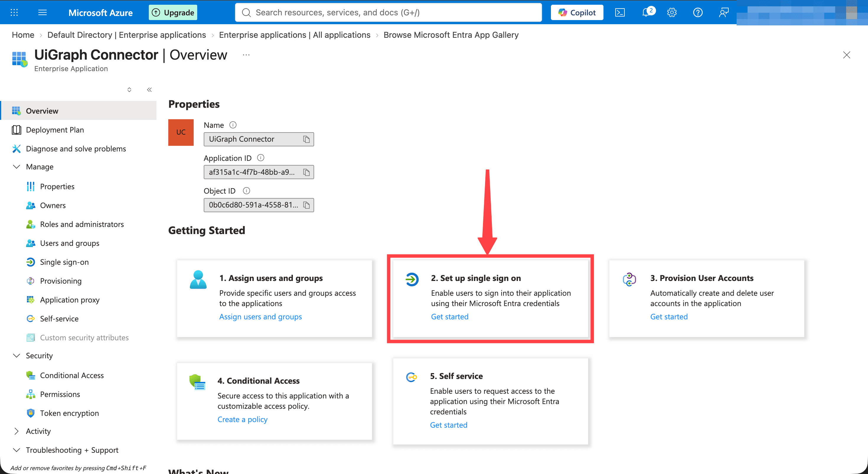This screenshot has height=474, width=868.
Task: Click the Create a policy link
Action: [x=243, y=419]
